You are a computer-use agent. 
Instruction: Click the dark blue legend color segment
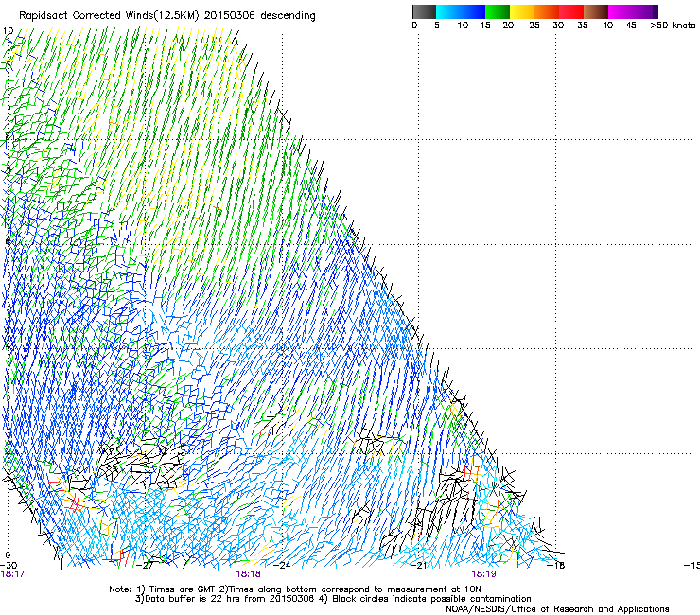point(473,11)
